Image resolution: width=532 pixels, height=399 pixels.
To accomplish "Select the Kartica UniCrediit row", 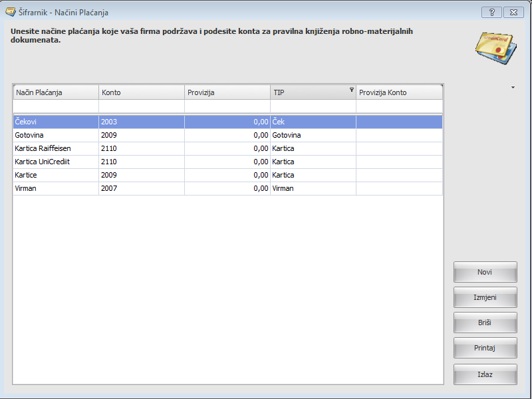I will (56, 162).
